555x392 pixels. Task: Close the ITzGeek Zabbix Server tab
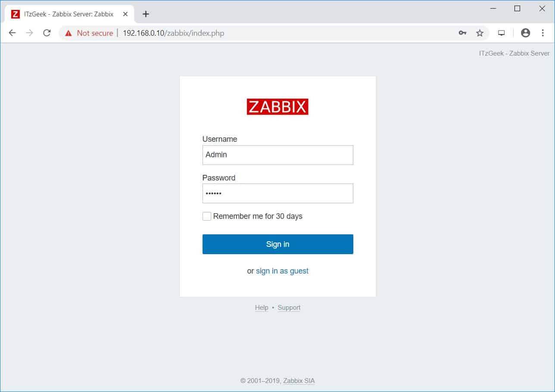(x=125, y=14)
